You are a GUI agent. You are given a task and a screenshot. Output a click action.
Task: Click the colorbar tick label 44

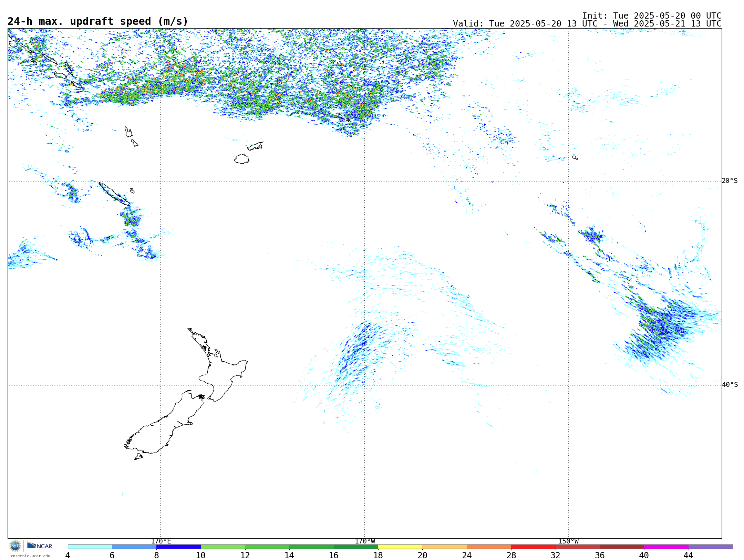689,555
